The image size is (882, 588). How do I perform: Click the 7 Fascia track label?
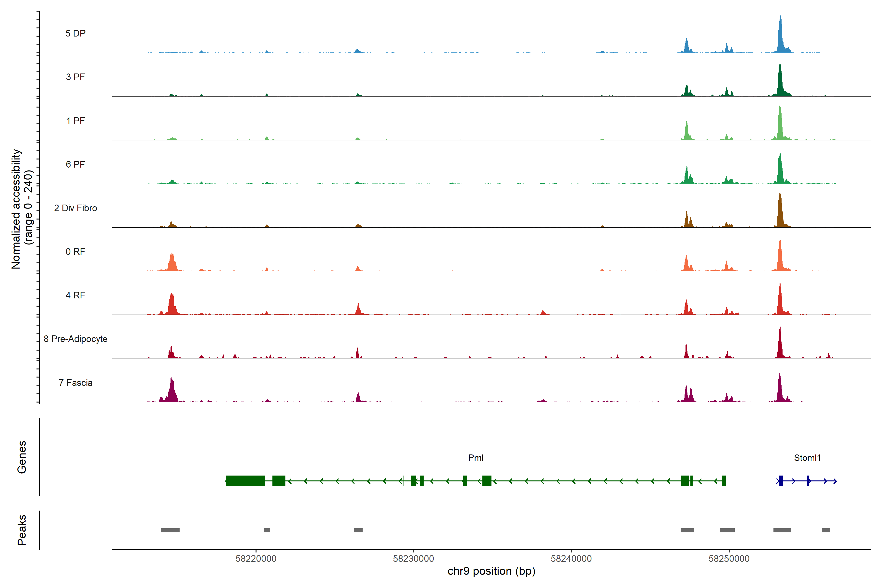click(75, 382)
